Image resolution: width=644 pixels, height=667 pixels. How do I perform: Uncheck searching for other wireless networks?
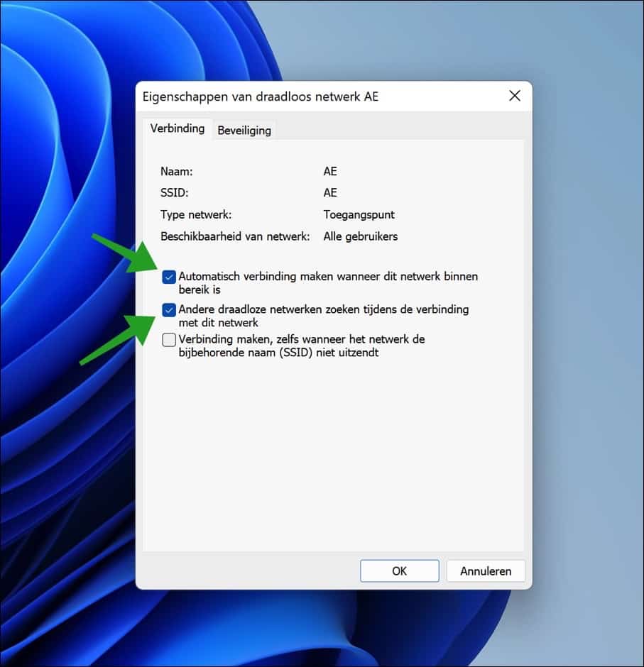click(169, 310)
